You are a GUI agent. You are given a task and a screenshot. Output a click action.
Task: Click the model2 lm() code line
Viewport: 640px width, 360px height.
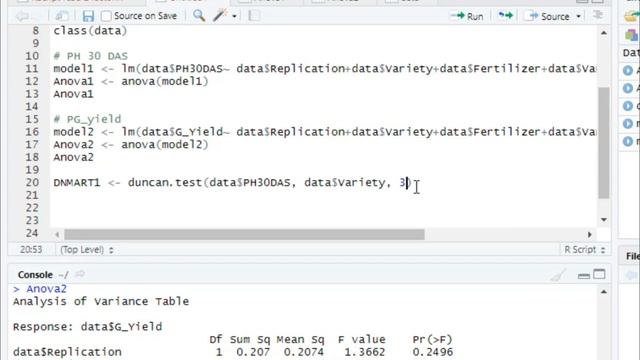(x=324, y=132)
